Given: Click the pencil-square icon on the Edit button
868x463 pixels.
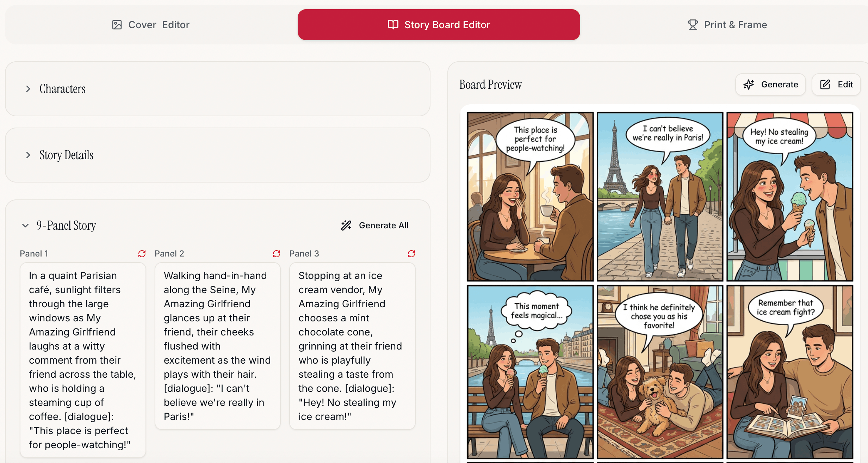Looking at the screenshot, I should click(x=825, y=85).
